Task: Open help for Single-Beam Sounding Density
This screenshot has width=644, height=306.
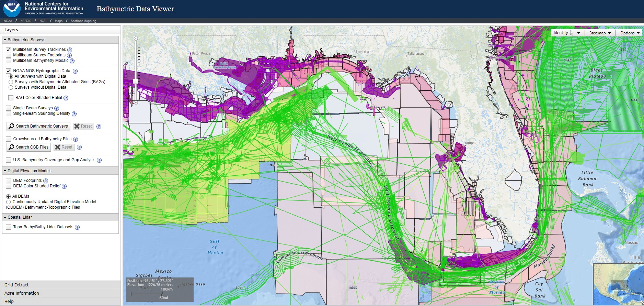Action: point(74,114)
